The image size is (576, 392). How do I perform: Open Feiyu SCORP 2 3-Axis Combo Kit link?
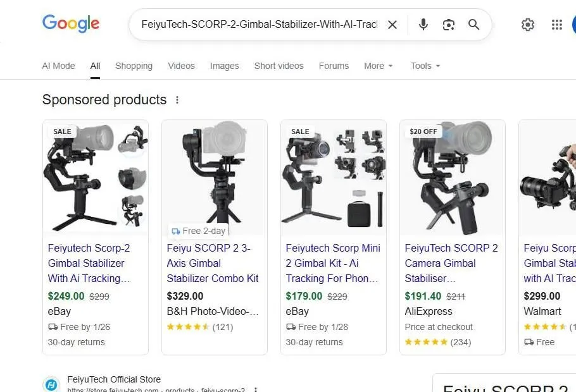212,263
